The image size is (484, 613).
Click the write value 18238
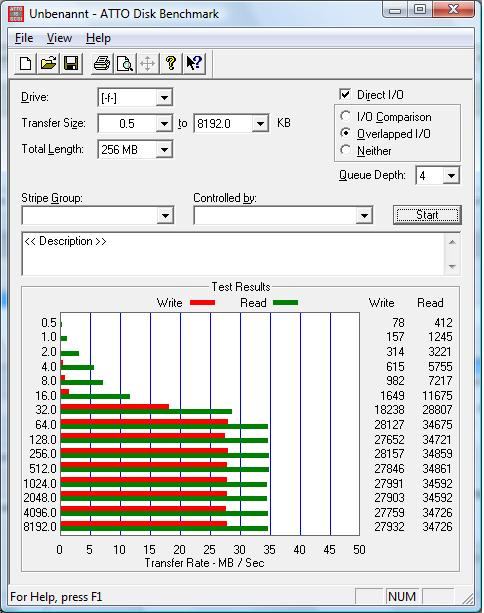point(389,410)
